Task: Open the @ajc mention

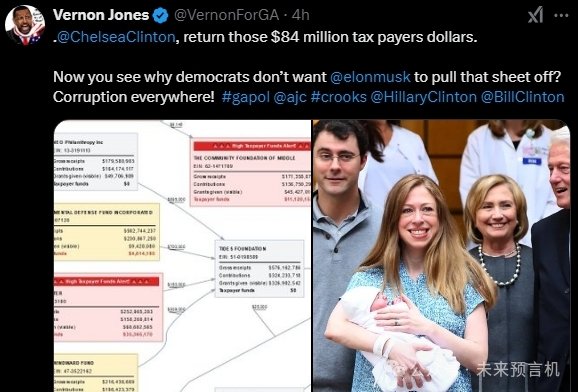Action: [x=290, y=97]
